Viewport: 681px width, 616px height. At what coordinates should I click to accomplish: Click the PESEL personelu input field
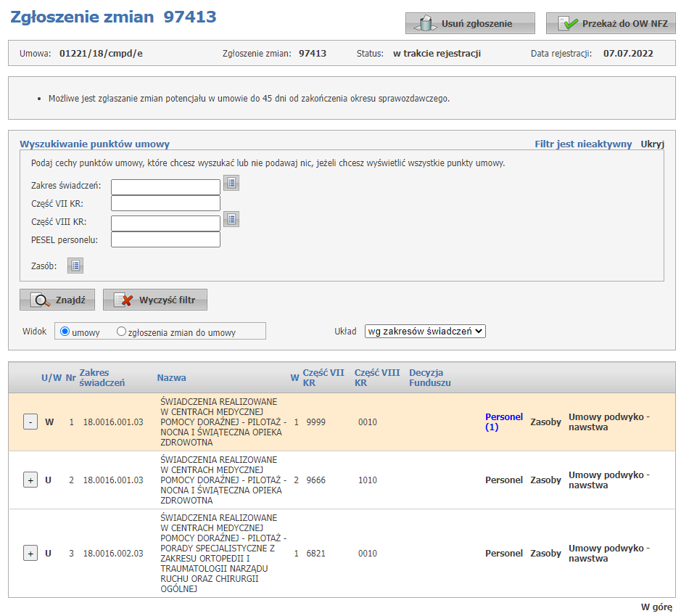[165, 239]
